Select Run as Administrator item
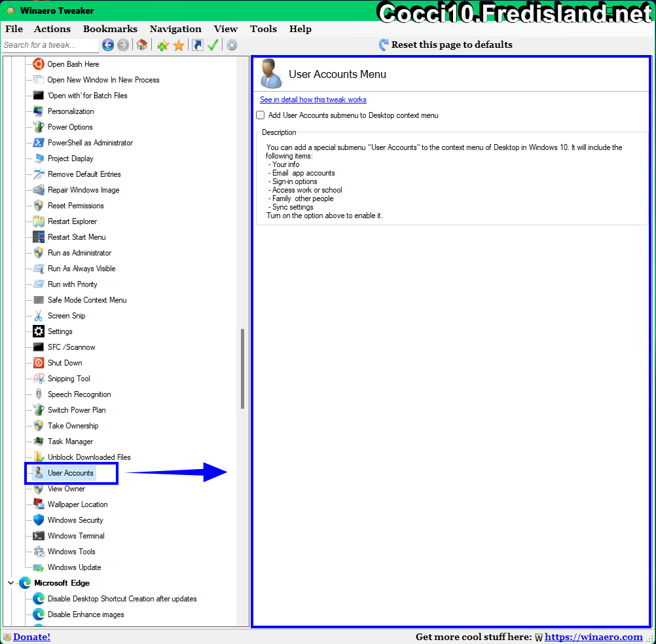The height and width of the screenshot is (644, 656). click(79, 253)
